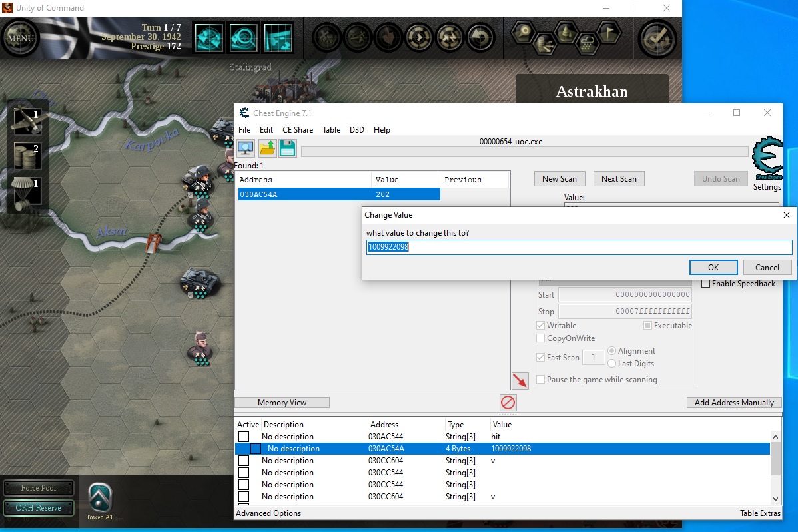Click the Cheat Engine logo above Settings
798x532 pixels.
[x=766, y=158]
